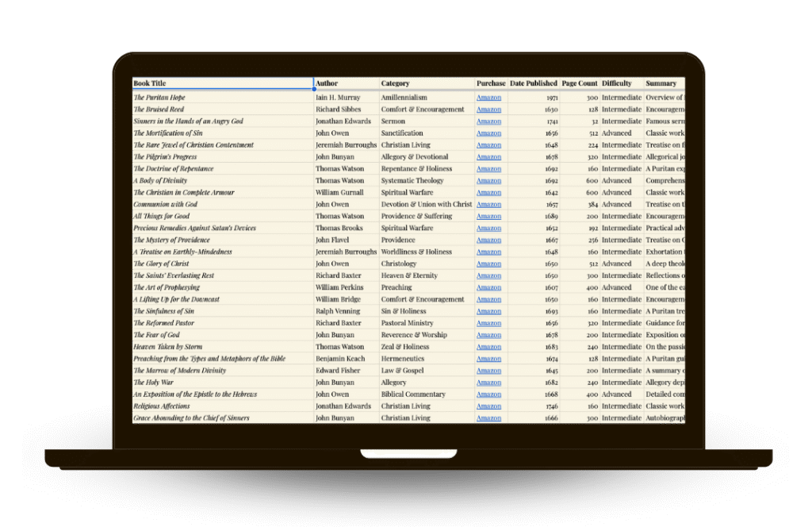Click the Amillennialism category cell

point(427,98)
